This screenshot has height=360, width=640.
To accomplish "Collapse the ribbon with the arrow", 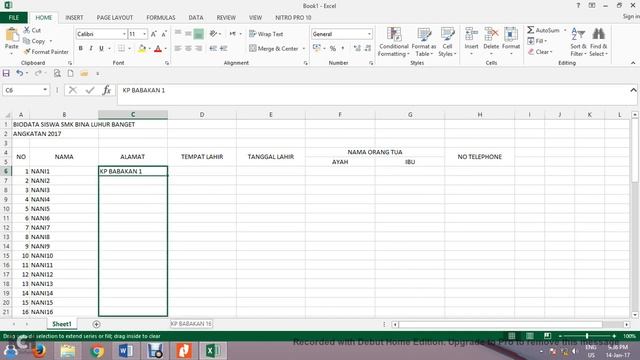I will click(x=633, y=63).
